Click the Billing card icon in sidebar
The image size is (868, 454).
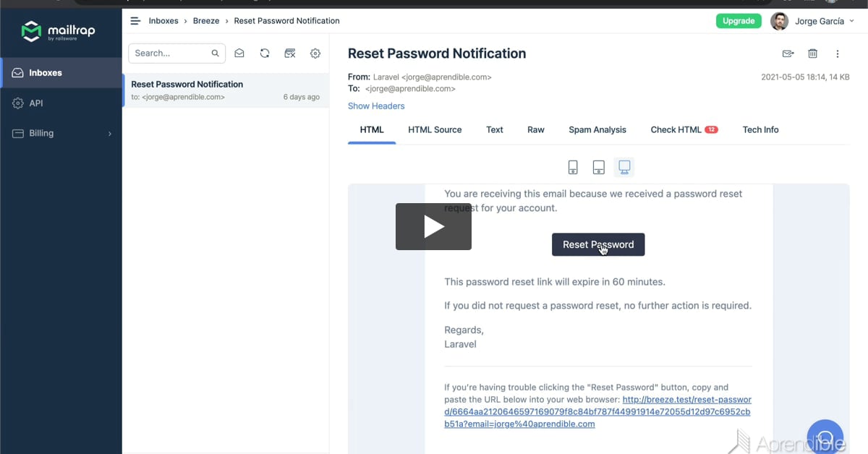[18, 134]
